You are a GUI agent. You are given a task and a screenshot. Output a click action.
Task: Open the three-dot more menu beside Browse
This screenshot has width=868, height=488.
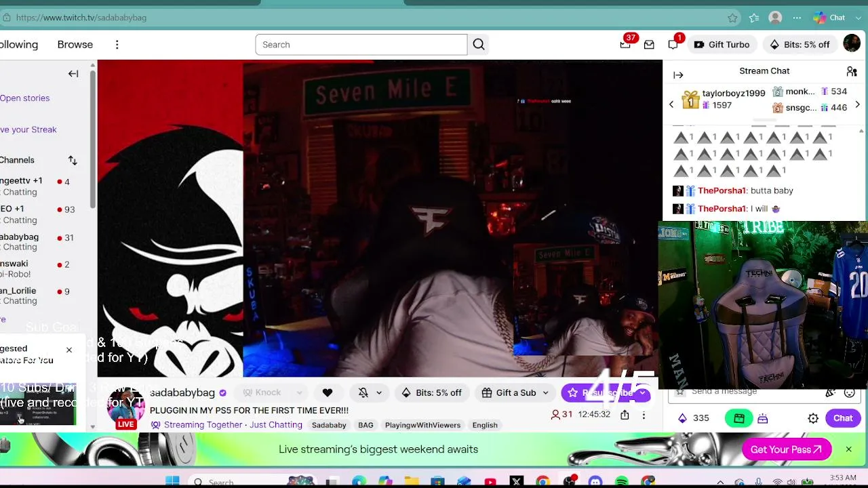tap(117, 45)
